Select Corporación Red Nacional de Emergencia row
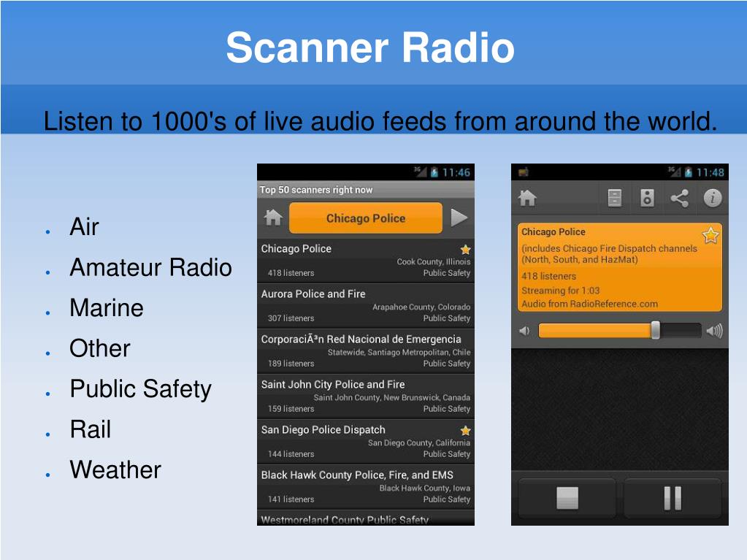The width and height of the screenshot is (747, 560). pyautogui.click(x=366, y=351)
